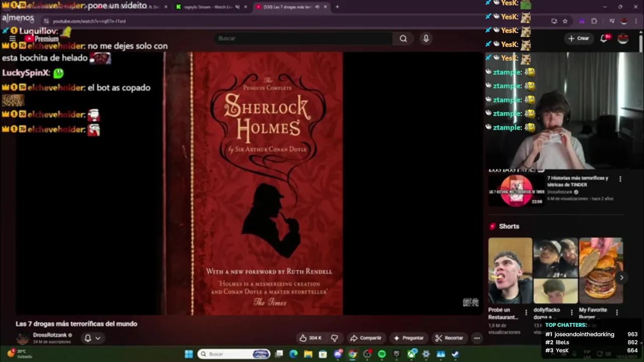Screen dimensions: 644x362
Task: Open the Probé un Restaurant short thumbnail
Action: coord(510,270)
